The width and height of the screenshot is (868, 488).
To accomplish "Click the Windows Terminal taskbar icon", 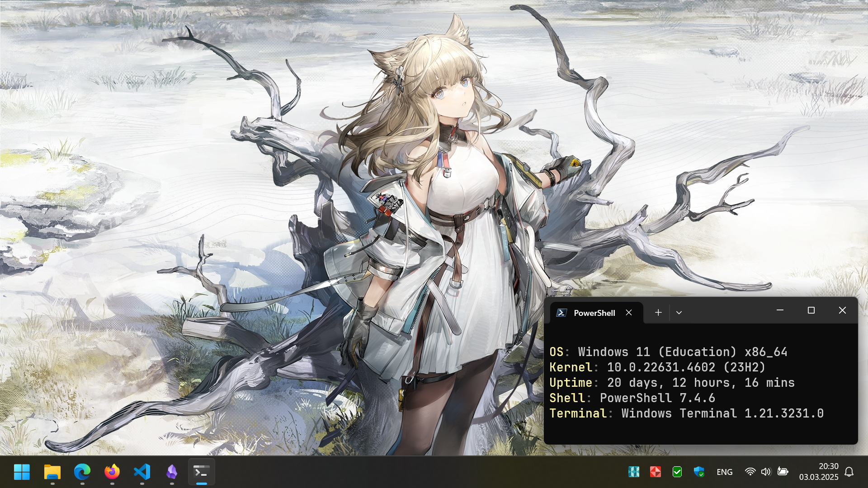I will click(x=201, y=472).
